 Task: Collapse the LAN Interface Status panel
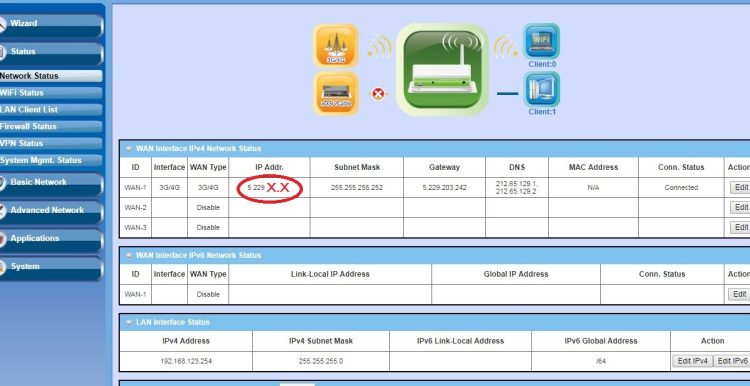(128, 322)
